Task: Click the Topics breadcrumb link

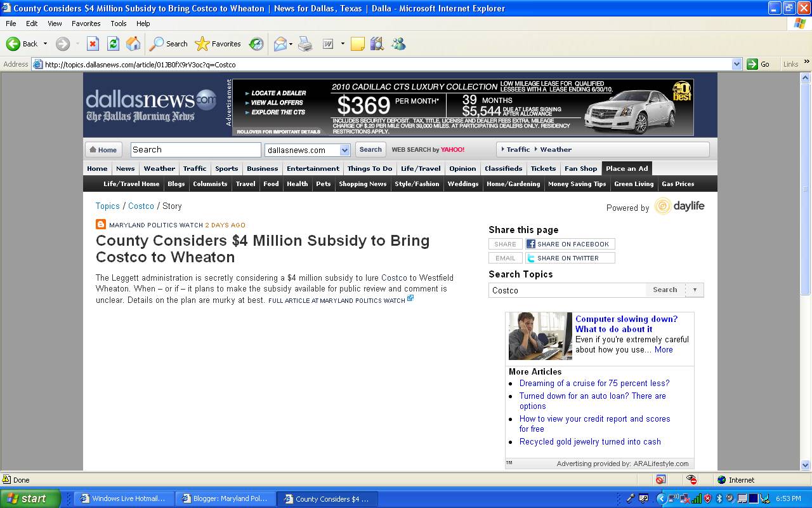Action: (107, 206)
